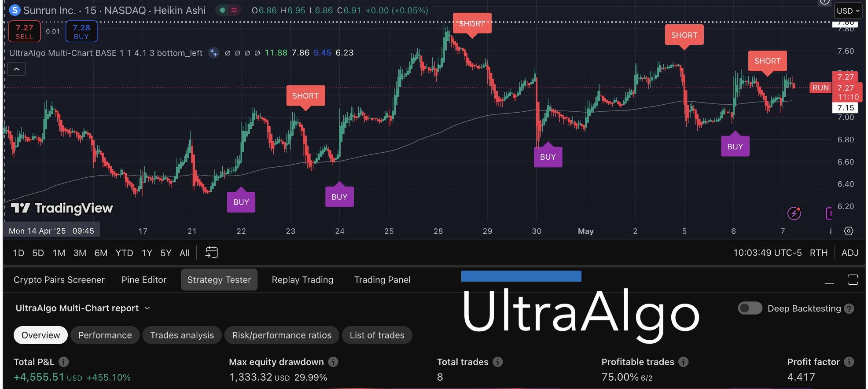Switch to List of trades tab

click(377, 335)
